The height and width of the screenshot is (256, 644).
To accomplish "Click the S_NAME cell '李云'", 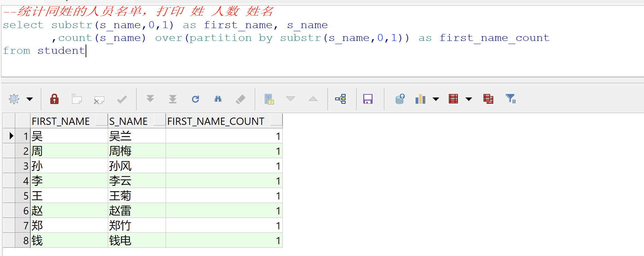I will (x=137, y=181).
